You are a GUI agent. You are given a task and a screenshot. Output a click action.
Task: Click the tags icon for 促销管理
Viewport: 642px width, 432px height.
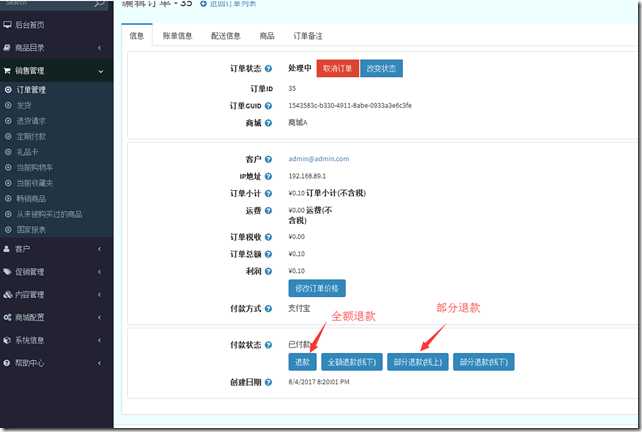click(7, 271)
